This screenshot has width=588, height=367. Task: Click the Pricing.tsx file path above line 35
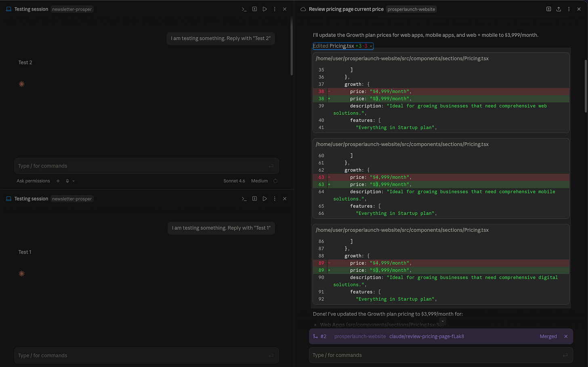[402, 59]
